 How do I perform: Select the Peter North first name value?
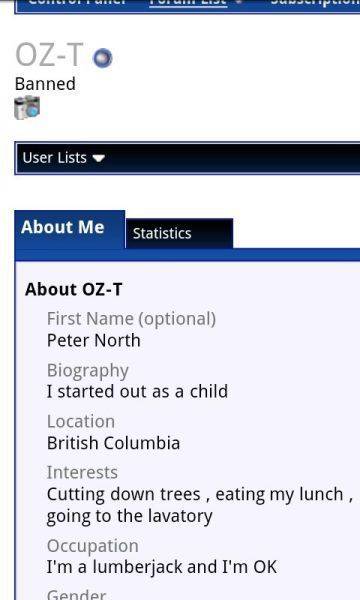pos(94,340)
